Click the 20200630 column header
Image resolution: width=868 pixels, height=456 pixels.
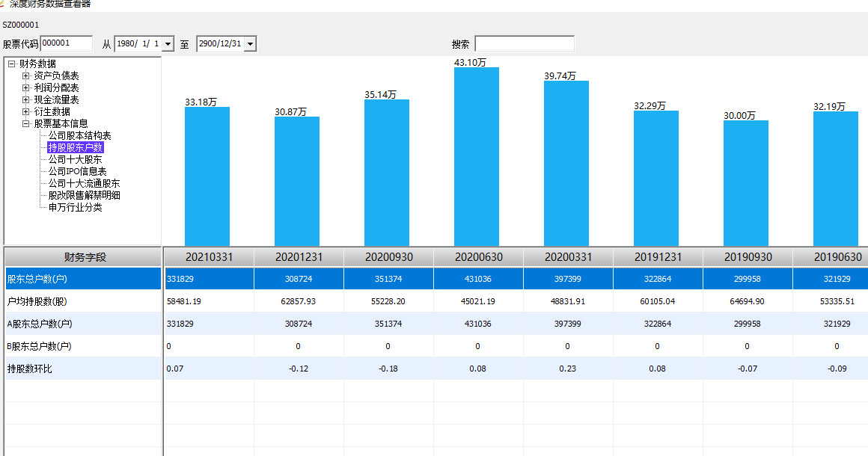coord(478,257)
